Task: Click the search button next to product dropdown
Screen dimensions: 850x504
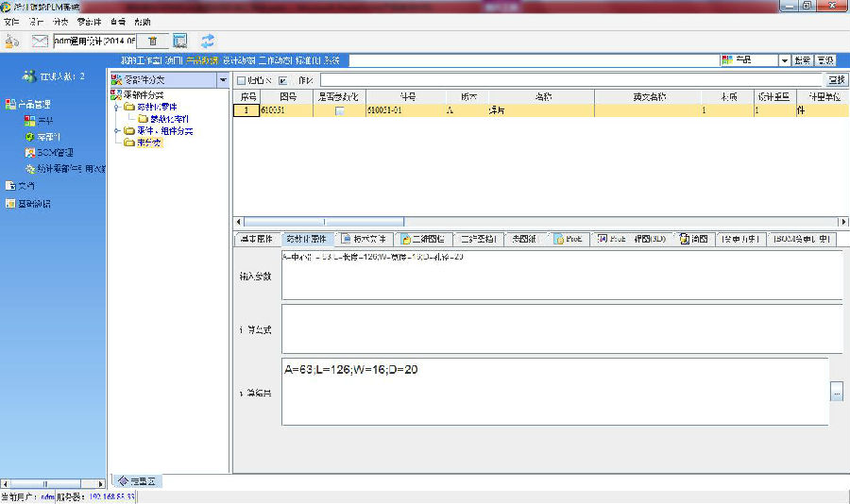Action: click(x=803, y=60)
